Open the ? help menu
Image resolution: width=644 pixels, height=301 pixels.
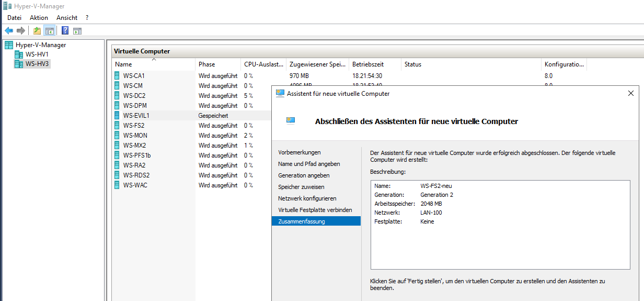pos(87,18)
